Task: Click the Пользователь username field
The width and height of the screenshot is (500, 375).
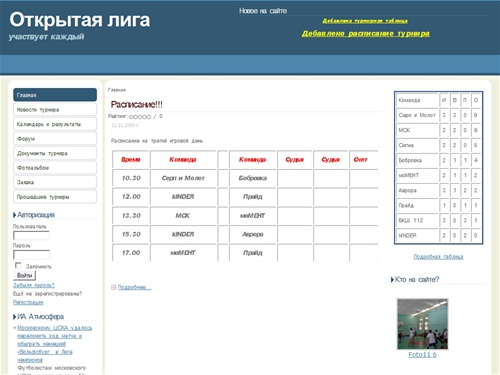Action: (31, 236)
